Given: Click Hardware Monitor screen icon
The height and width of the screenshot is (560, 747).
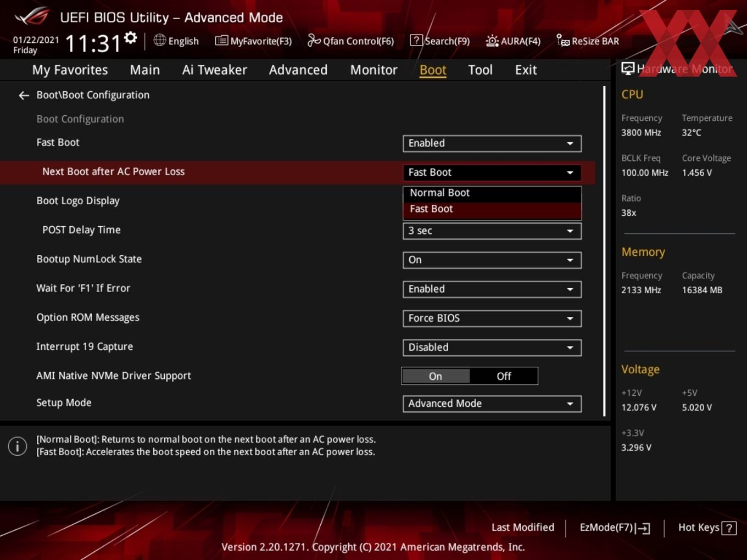Looking at the screenshot, I should coord(628,69).
